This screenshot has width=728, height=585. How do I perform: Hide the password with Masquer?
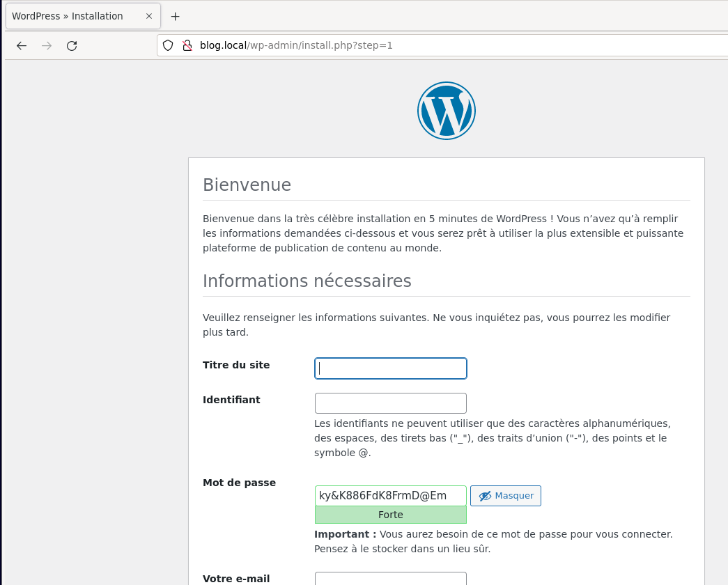coord(506,496)
